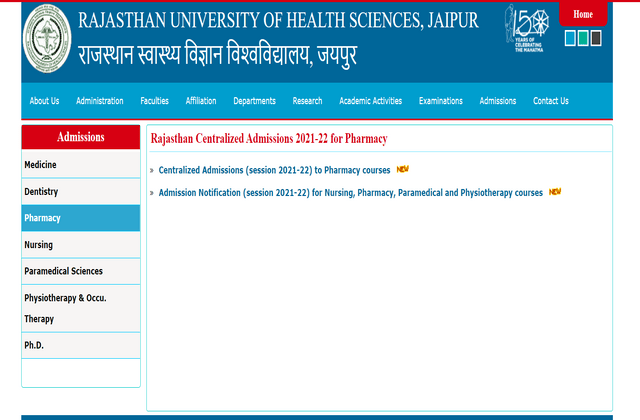Select Dentistry in Admissions sidebar
This screenshot has height=420, width=640.
(81, 191)
